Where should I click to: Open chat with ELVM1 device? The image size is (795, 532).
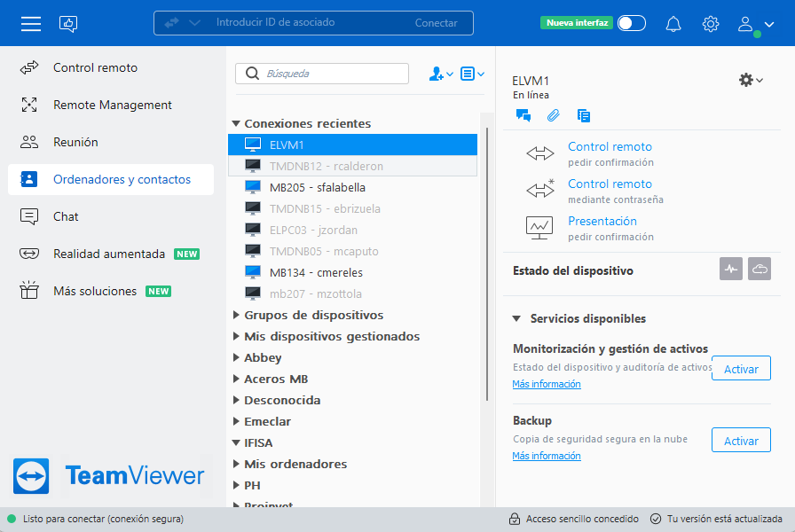(x=523, y=115)
